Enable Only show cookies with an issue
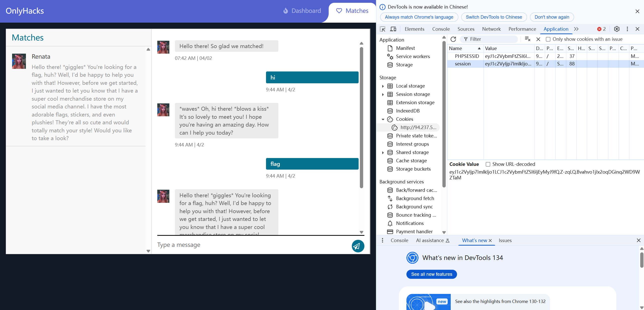 [548, 39]
